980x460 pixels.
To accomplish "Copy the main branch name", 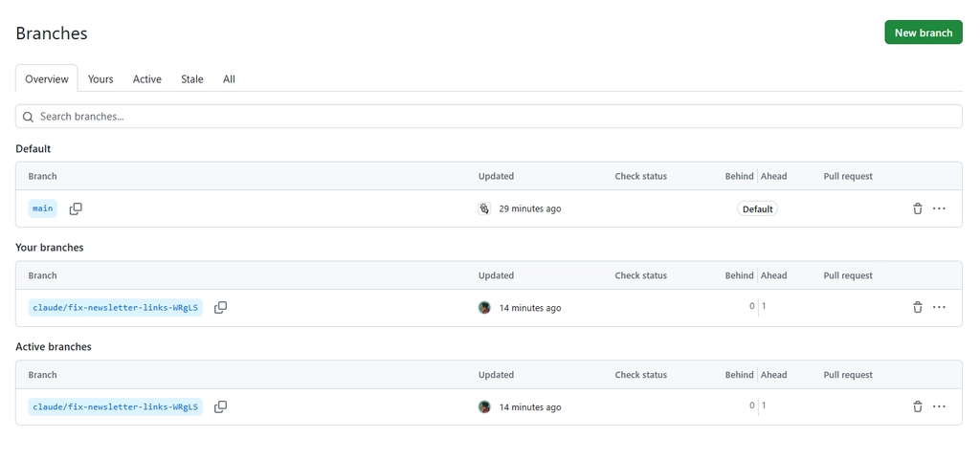I will pyautogui.click(x=76, y=208).
